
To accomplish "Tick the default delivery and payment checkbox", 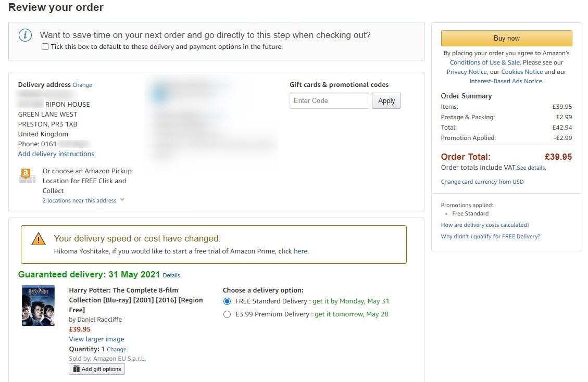I will pos(45,47).
